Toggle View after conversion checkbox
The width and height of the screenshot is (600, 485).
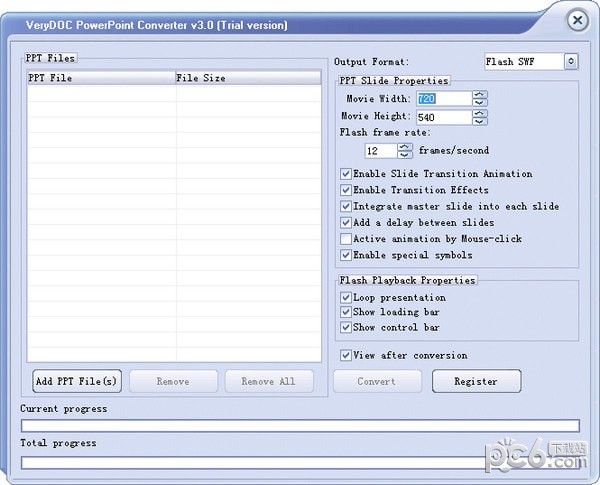tap(346, 355)
